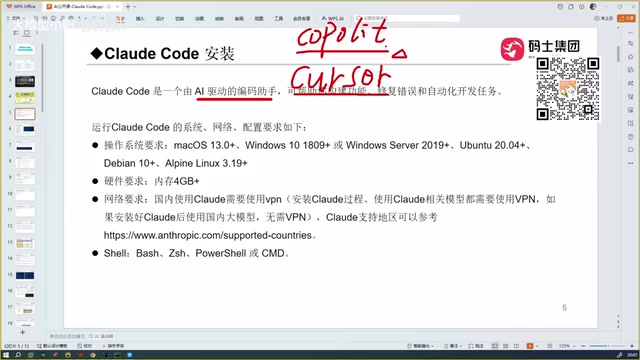640x360 pixels.
Task: Click zoom in plus button
Action: [632, 346]
